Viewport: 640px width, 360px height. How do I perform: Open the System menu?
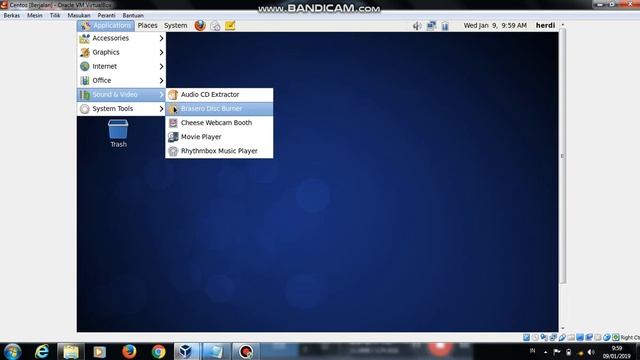(x=176, y=26)
